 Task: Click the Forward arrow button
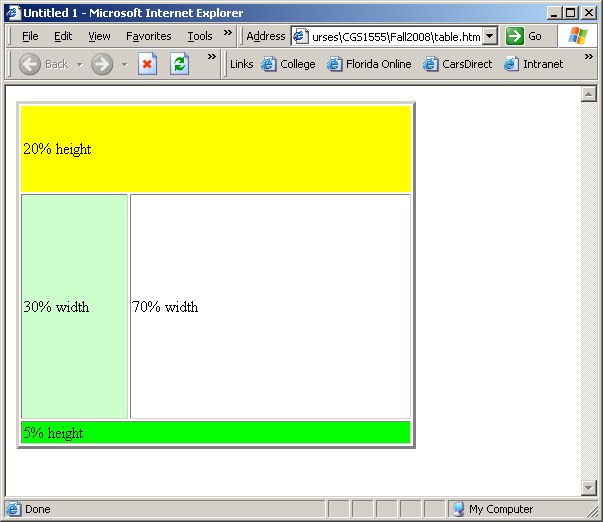pos(102,64)
